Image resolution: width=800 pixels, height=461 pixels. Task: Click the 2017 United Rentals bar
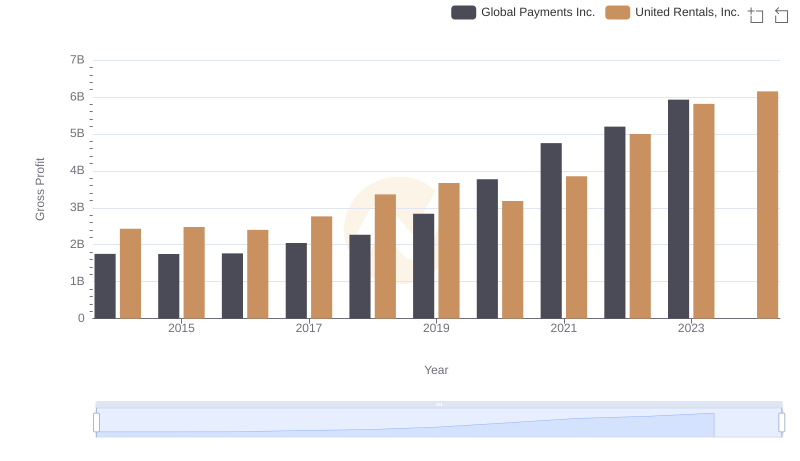pyautogui.click(x=321, y=267)
